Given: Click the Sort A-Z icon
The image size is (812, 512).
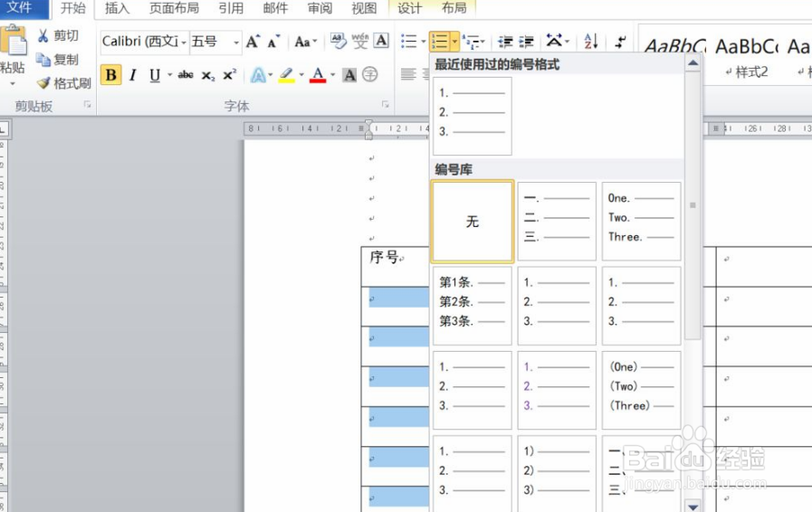Looking at the screenshot, I should coord(591,41).
